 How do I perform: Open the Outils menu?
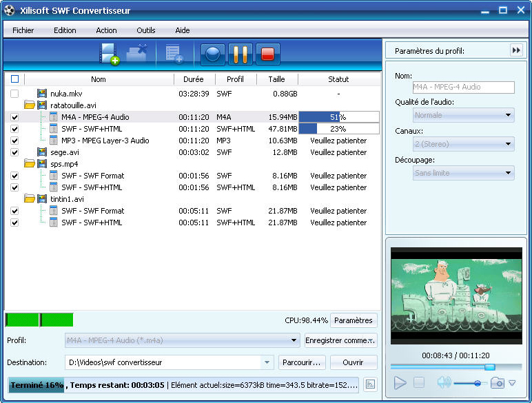click(146, 30)
